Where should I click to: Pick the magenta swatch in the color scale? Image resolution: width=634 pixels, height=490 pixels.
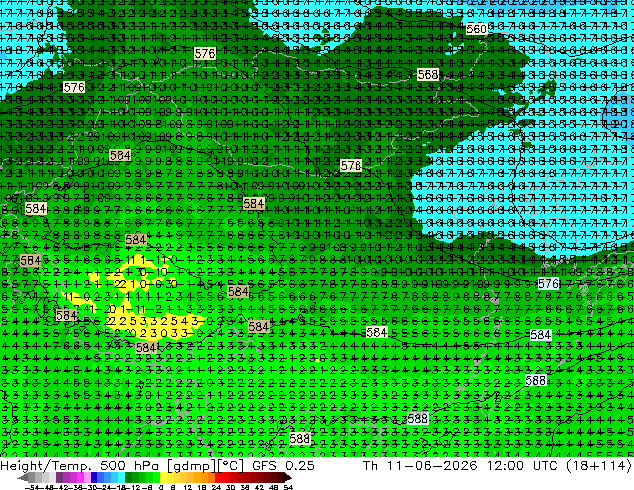tap(80, 478)
